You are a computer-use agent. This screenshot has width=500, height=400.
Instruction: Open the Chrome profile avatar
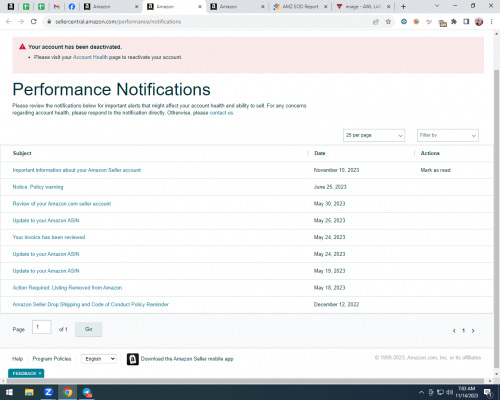pos(479,22)
